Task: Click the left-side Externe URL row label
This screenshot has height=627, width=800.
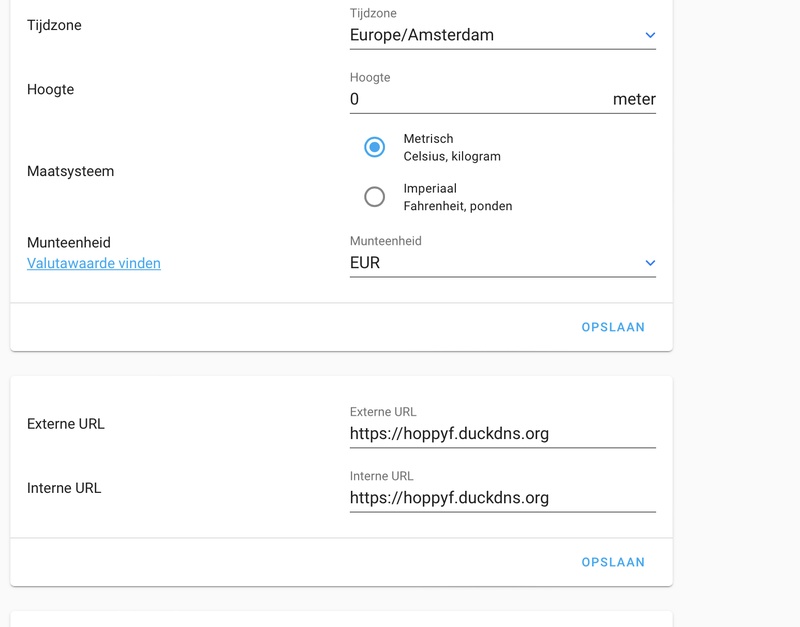Action: [x=66, y=424]
